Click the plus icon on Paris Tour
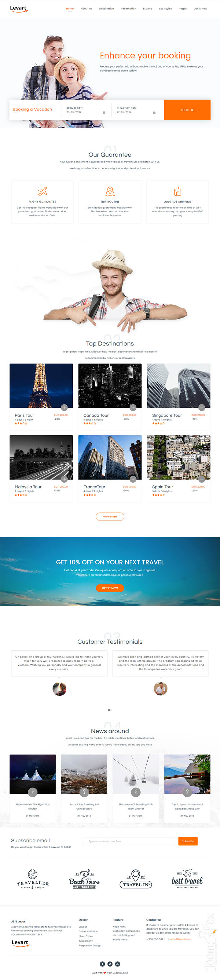The height and width of the screenshot is (980, 220). (x=64, y=408)
